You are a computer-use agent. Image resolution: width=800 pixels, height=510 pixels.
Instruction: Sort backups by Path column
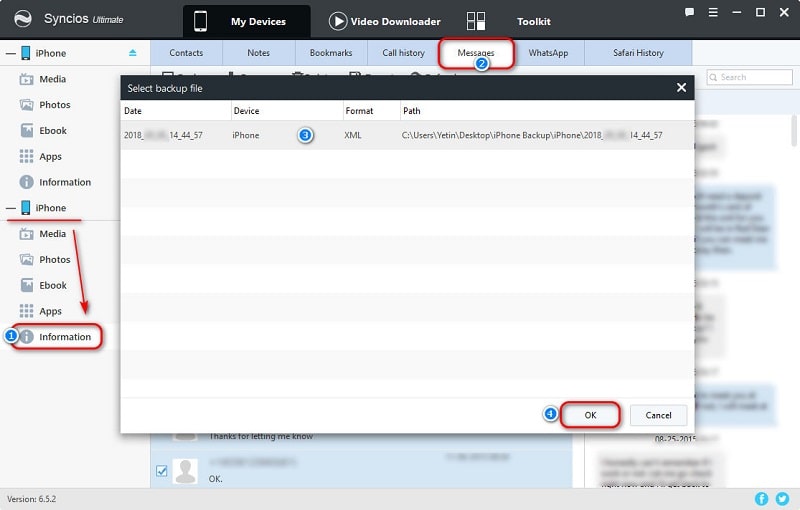[547, 111]
